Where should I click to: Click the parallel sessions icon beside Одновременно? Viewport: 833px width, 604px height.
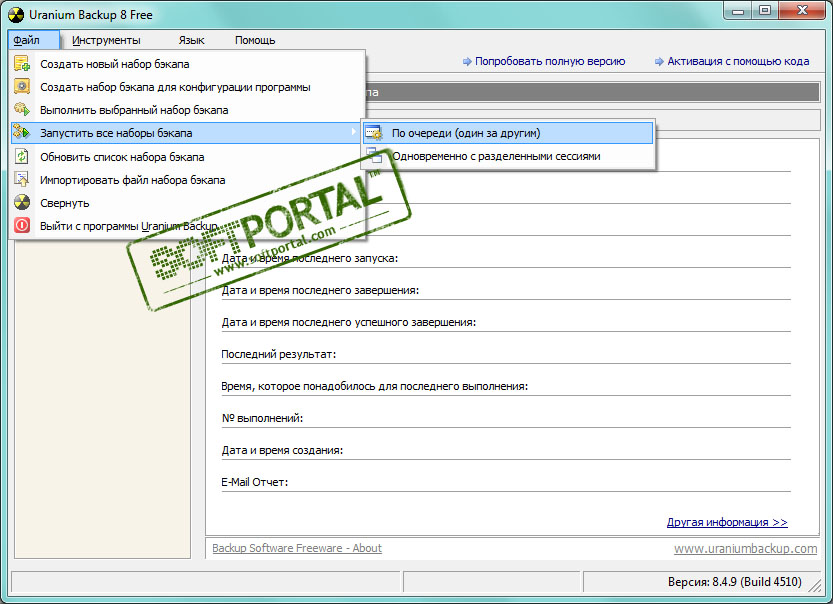[x=374, y=156]
